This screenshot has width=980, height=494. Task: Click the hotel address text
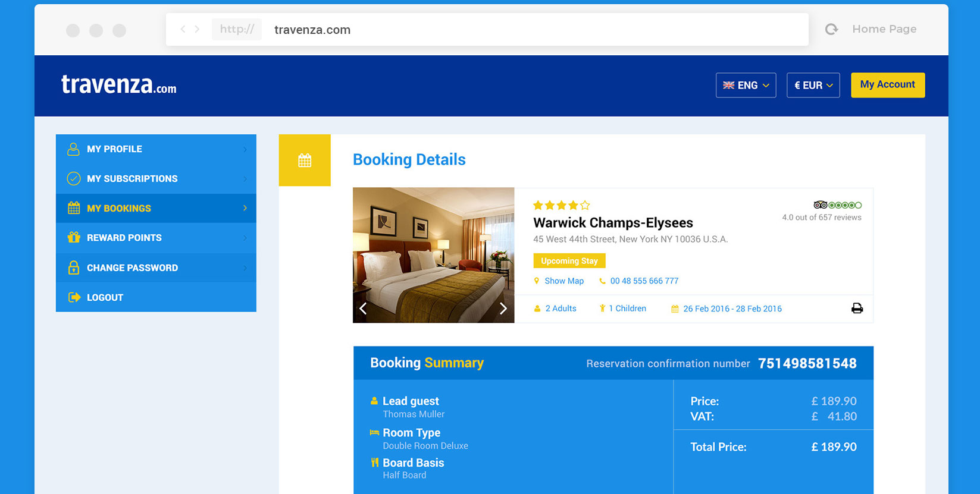click(x=630, y=240)
